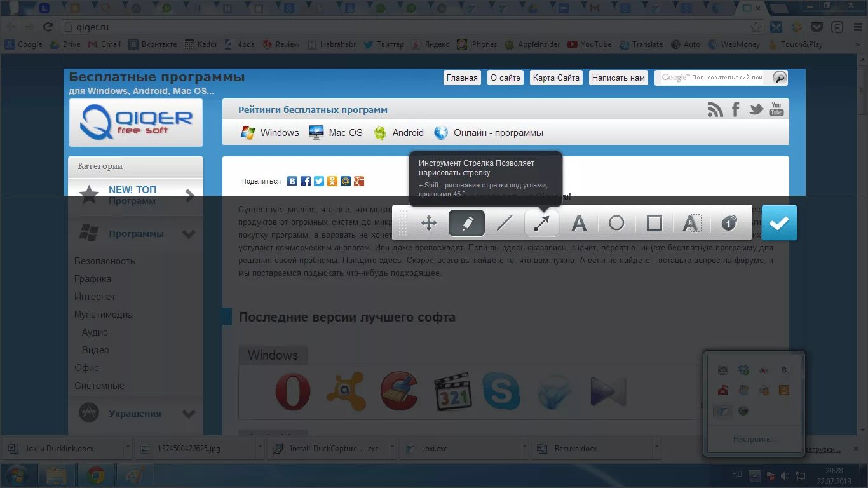Open Онлайн - программы rating
Screen dimensions: 868x488
point(488,133)
